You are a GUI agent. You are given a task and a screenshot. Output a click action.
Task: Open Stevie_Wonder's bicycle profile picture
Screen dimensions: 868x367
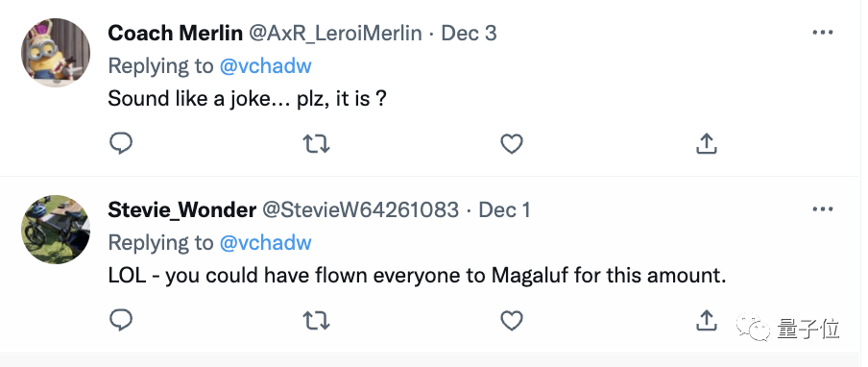56,230
